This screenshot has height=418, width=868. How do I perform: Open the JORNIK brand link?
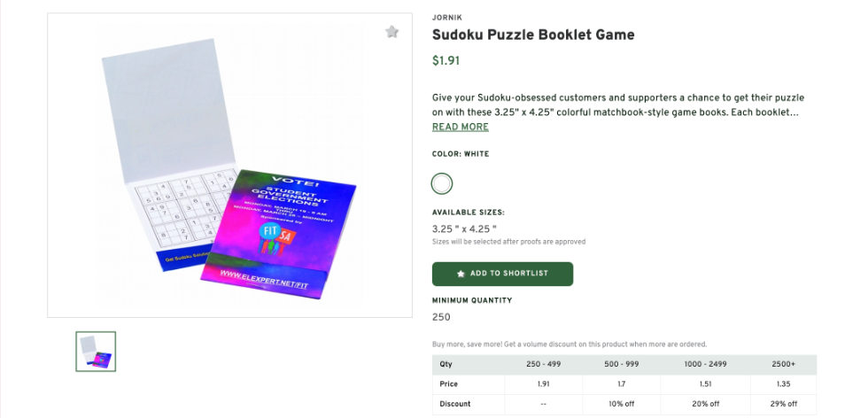(447, 18)
